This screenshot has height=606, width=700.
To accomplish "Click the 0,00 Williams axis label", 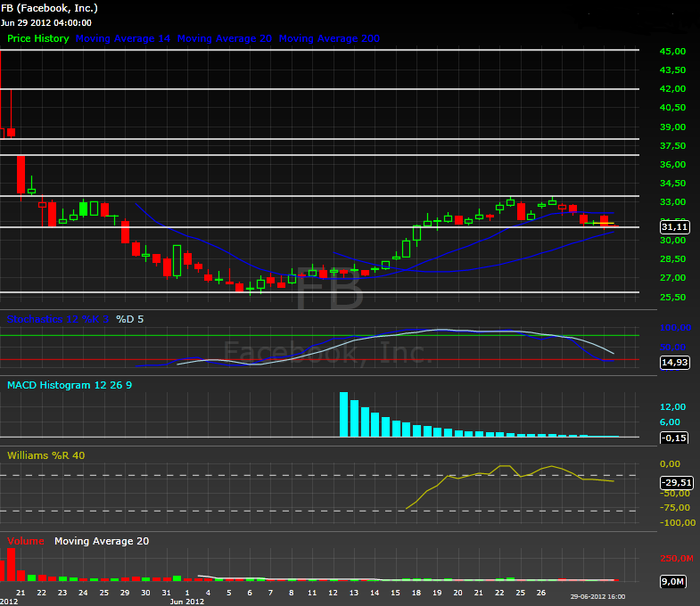I will [x=670, y=464].
